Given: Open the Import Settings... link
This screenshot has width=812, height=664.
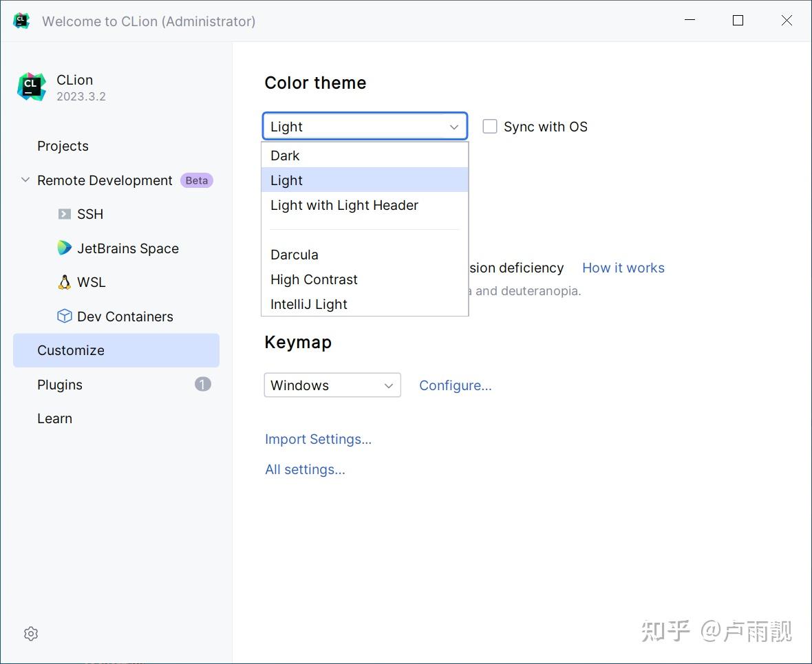Looking at the screenshot, I should (318, 439).
